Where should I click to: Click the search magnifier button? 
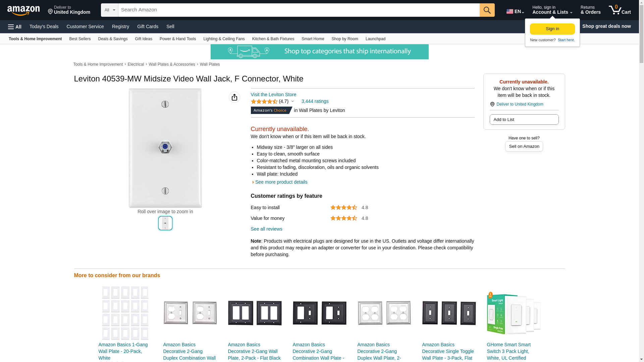pos(487,10)
